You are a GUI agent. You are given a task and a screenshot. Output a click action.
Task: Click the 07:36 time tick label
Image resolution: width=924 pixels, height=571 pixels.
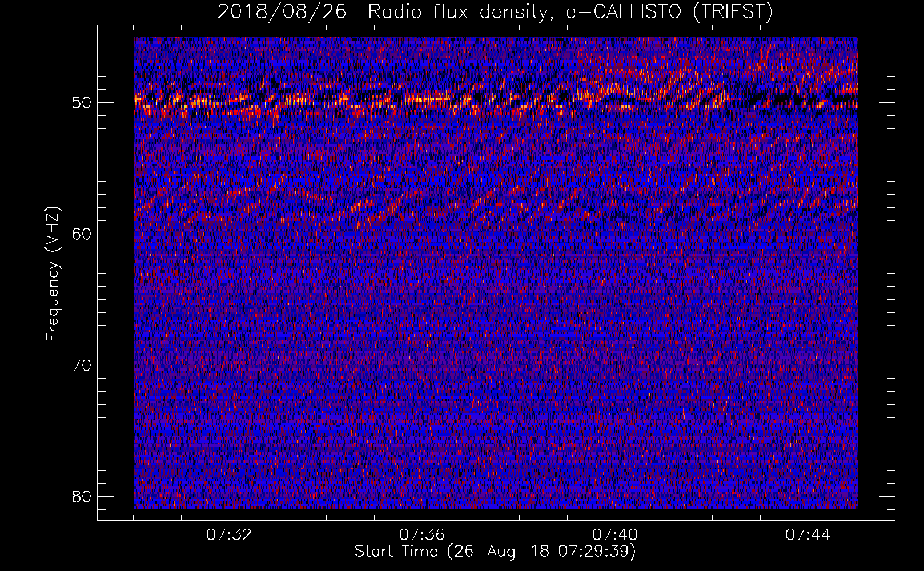pos(423,535)
